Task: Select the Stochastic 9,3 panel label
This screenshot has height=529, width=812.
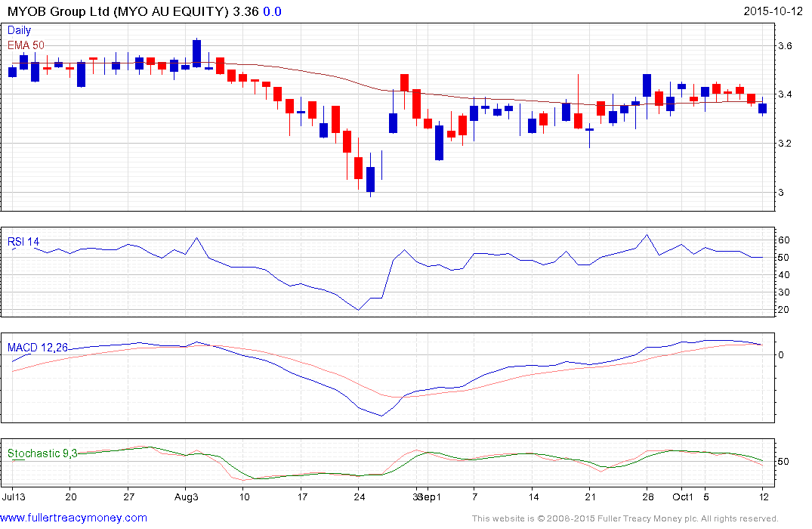Action: pyautogui.click(x=42, y=453)
